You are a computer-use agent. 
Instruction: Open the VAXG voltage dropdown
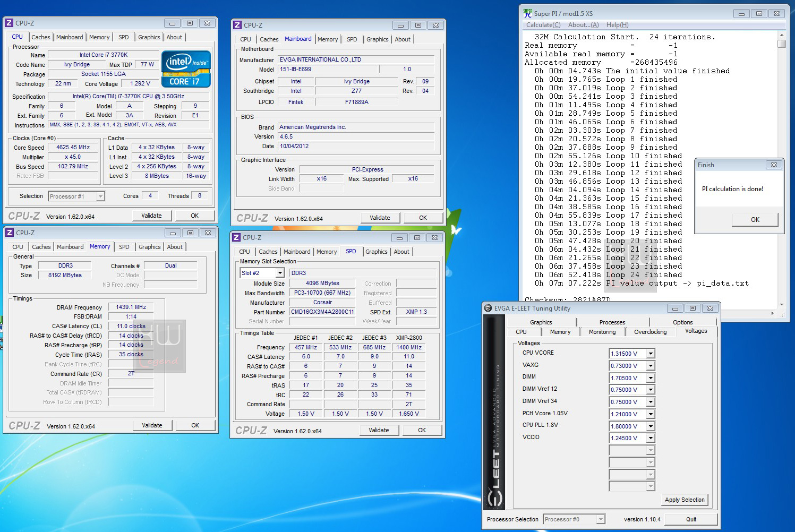(651, 366)
